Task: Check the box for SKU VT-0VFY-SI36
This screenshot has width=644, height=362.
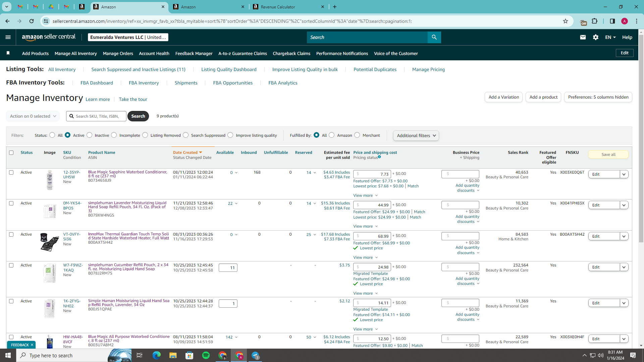Action: 11,234
